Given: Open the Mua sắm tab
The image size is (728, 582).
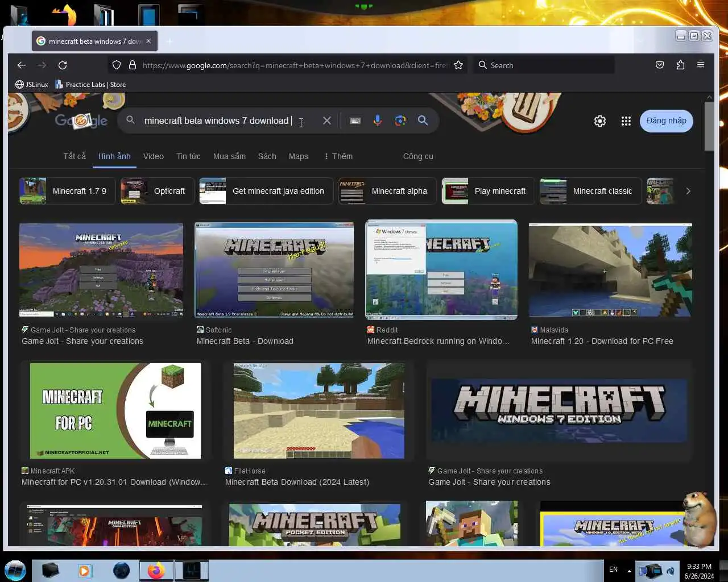Looking at the screenshot, I should pyautogui.click(x=229, y=156).
